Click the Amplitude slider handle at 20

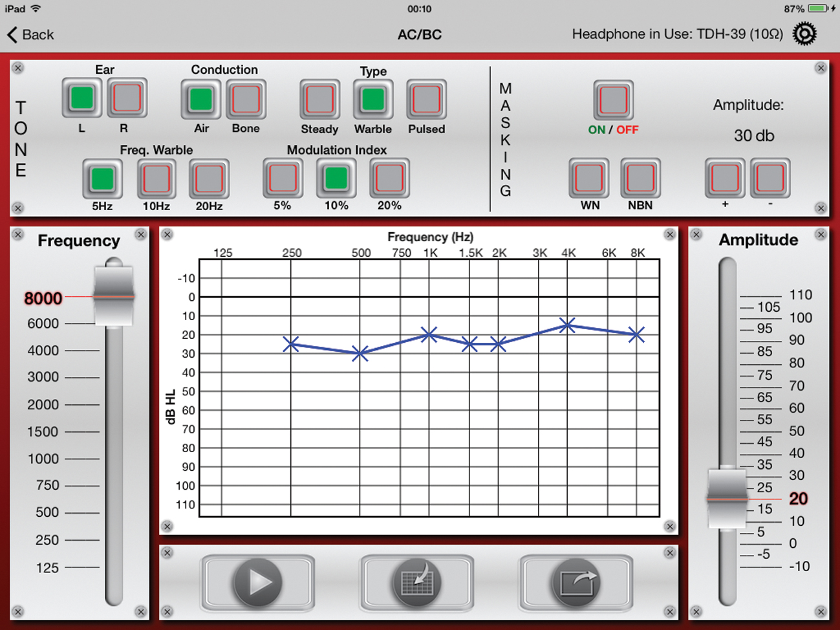[x=727, y=499]
